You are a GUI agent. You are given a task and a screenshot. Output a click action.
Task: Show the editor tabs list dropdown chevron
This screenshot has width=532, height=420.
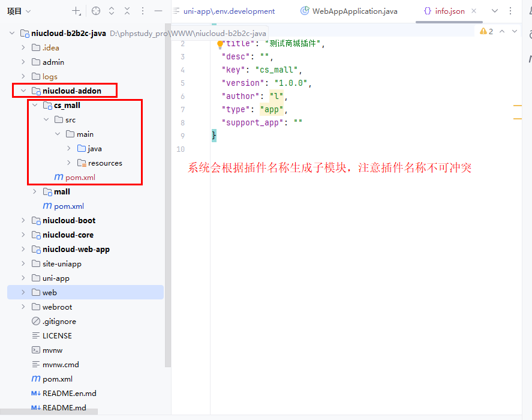coord(495,11)
